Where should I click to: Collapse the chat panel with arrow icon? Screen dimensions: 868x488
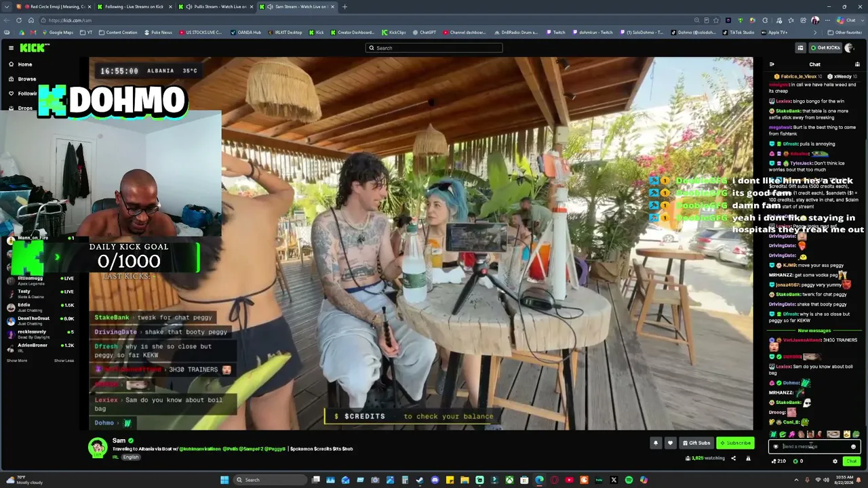tap(772, 64)
